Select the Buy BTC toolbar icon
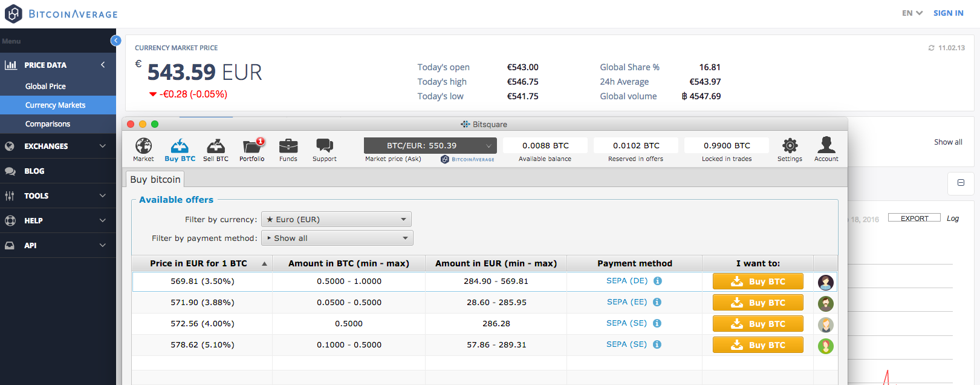 coord(180,150)
